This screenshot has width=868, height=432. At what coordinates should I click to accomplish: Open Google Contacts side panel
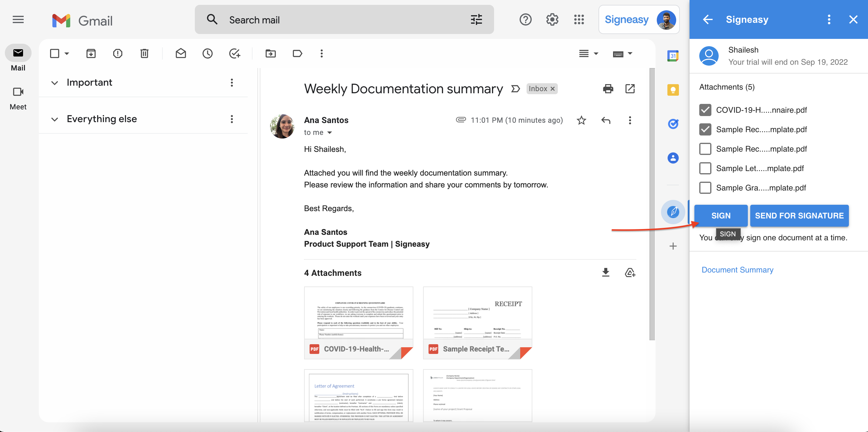coord(673,158)
